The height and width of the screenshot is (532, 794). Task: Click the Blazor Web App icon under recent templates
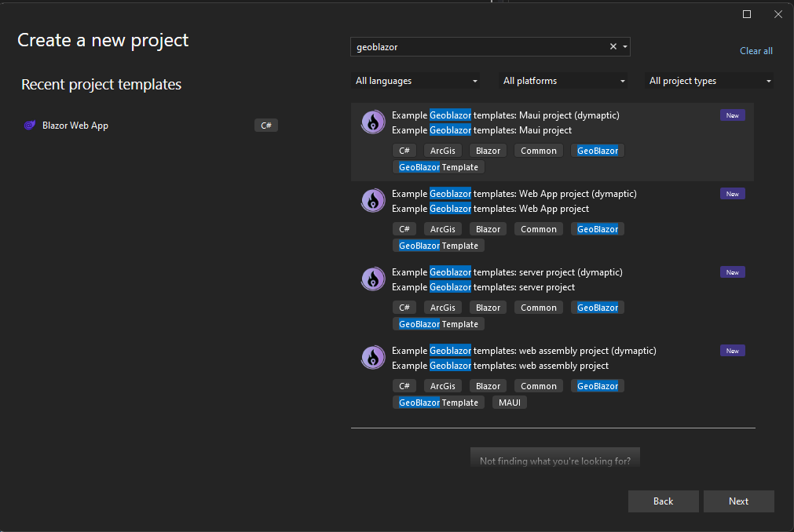(29, 125)
